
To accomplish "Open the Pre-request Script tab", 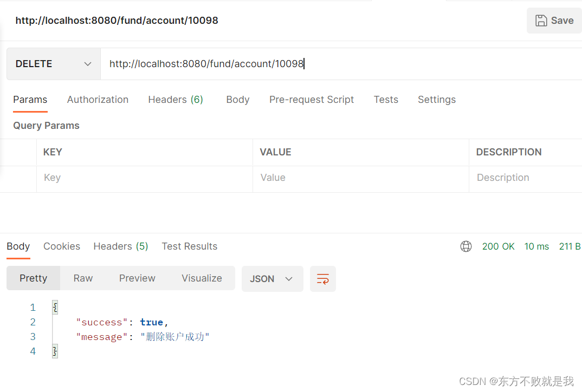I will (311, 100).
